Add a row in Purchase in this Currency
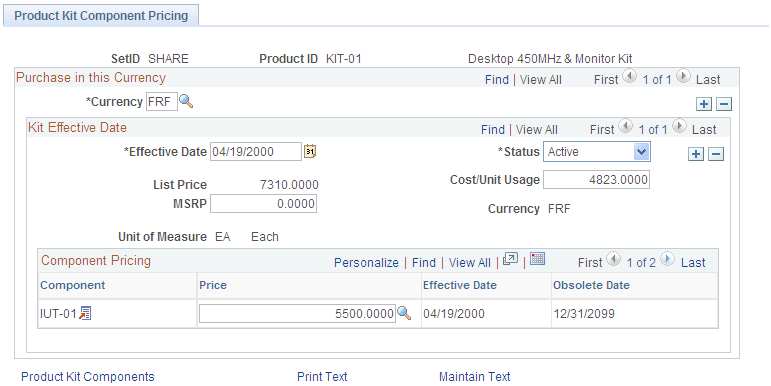Viewport: 771px width, 386px height. [704, 104]
